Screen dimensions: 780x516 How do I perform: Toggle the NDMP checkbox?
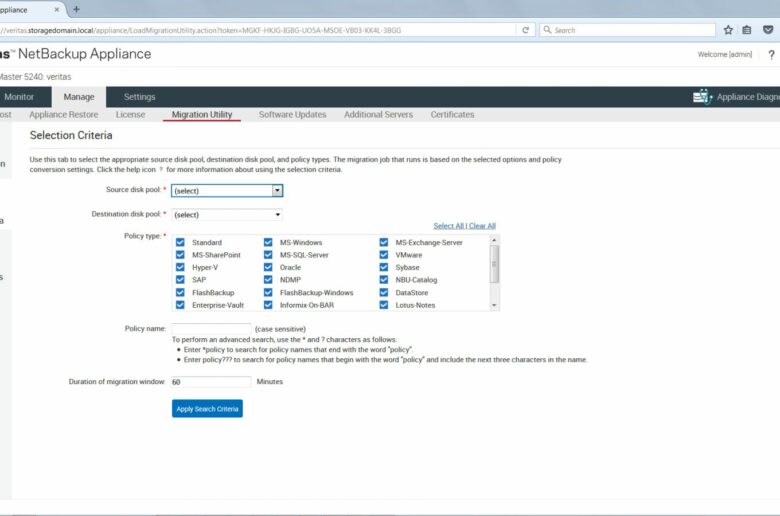pos(268,280)
